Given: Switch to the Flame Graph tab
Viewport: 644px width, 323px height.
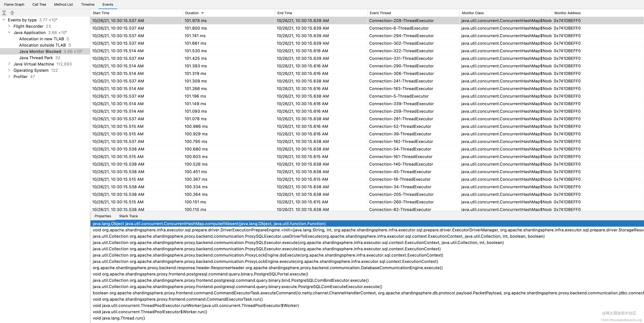Looking at the screenshot, I should (14, 4).
